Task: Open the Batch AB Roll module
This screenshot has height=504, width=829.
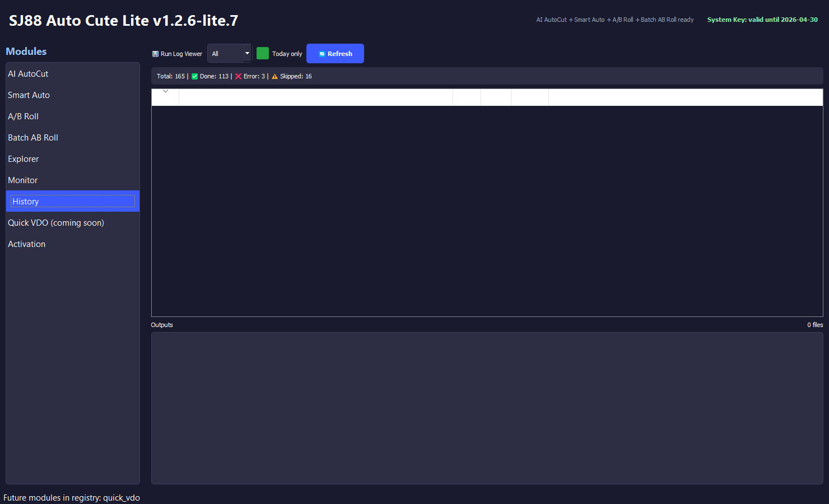Action: coord(33,137)
